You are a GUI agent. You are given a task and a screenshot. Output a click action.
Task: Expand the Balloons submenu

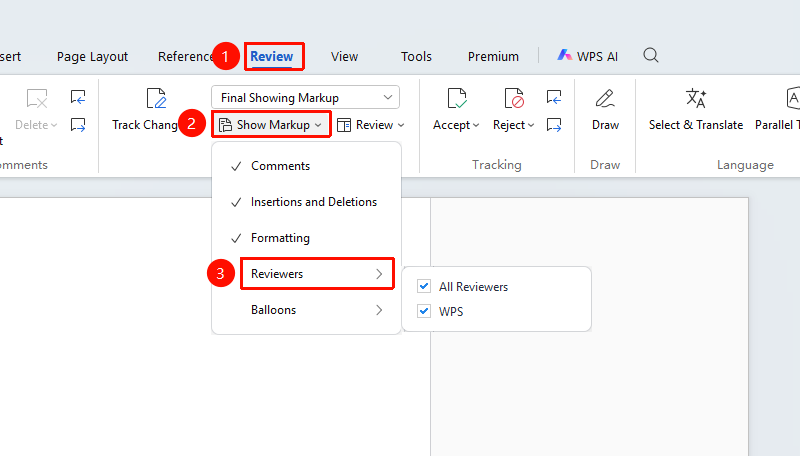(306, 310)
